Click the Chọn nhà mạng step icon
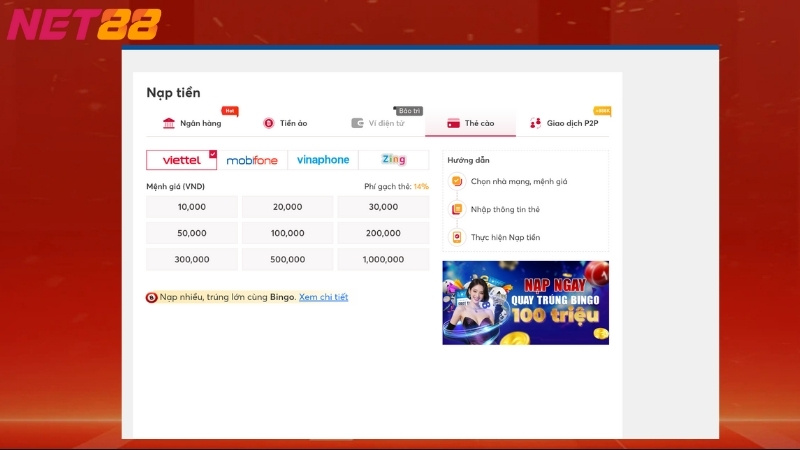800x450 pixels. [x=457, y=181]
